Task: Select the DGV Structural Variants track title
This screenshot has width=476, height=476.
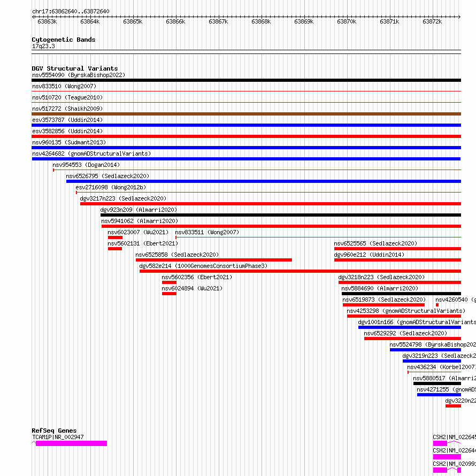Action: [75, 68]
